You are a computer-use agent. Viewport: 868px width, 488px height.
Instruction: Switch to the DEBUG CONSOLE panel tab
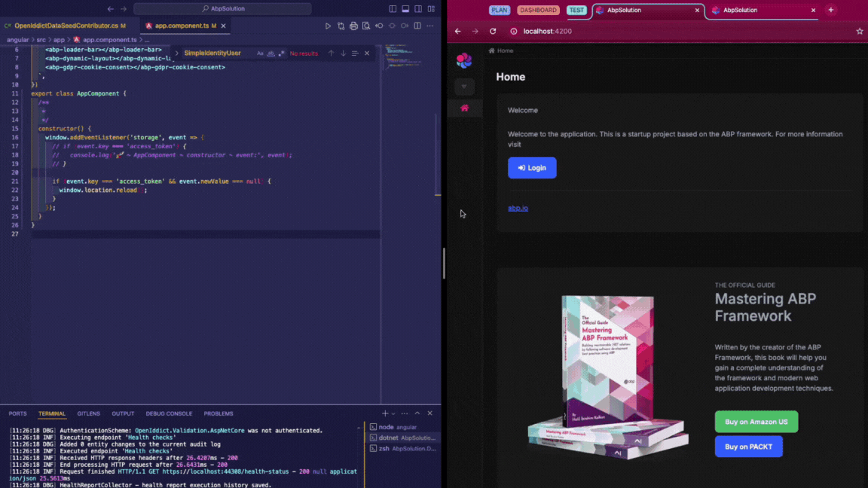[x=169, y=413]
